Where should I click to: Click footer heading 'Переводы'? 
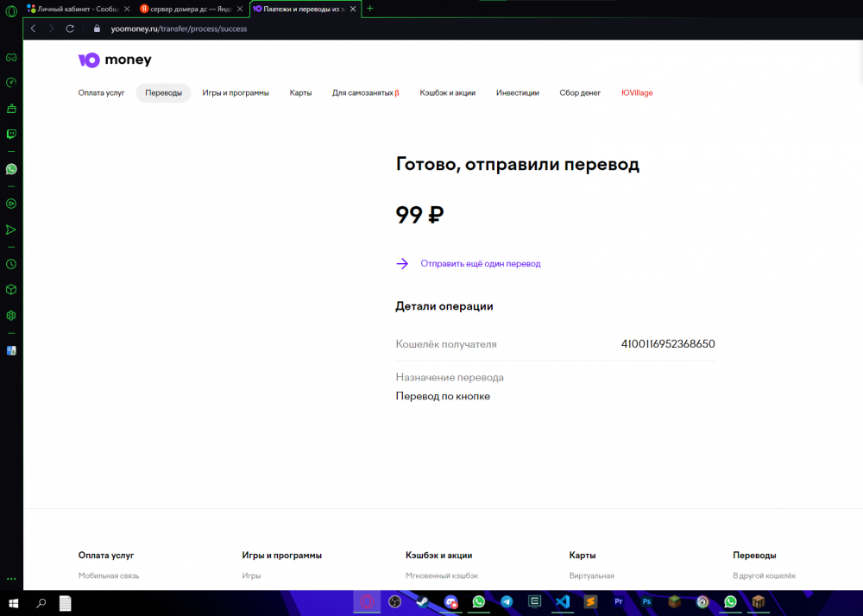pos(754,556)
